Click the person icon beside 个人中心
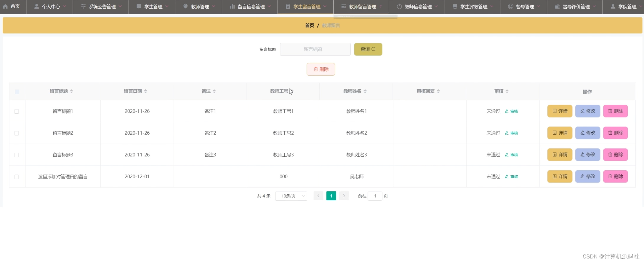Screen dimensions: 644x262 36,7
